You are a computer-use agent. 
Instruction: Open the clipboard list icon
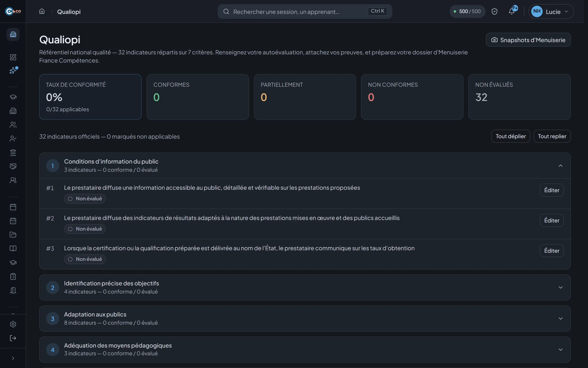tap(13, 276)
